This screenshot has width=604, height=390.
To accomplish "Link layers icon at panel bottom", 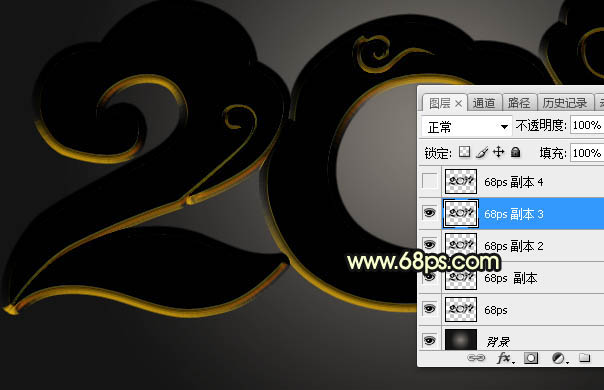I will [476, 358].
